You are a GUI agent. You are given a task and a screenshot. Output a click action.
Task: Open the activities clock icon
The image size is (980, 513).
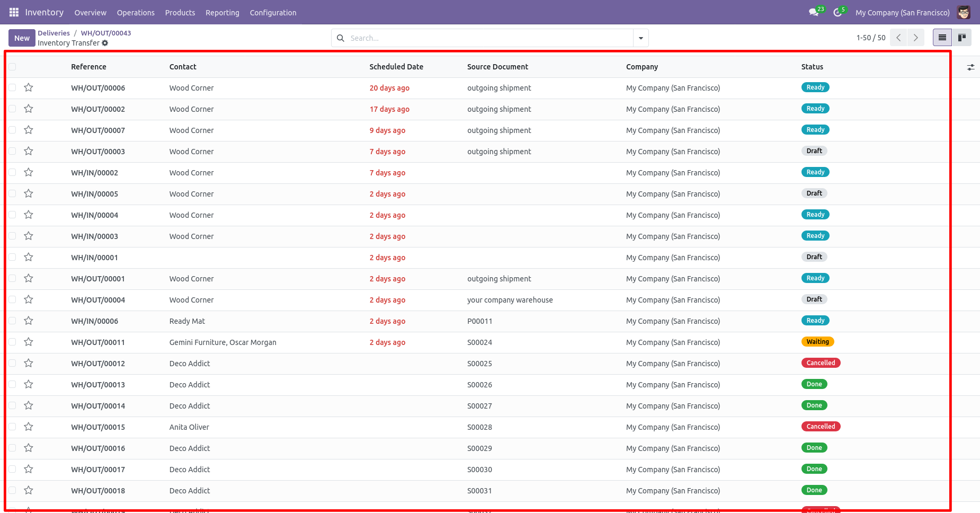[838, 12]
